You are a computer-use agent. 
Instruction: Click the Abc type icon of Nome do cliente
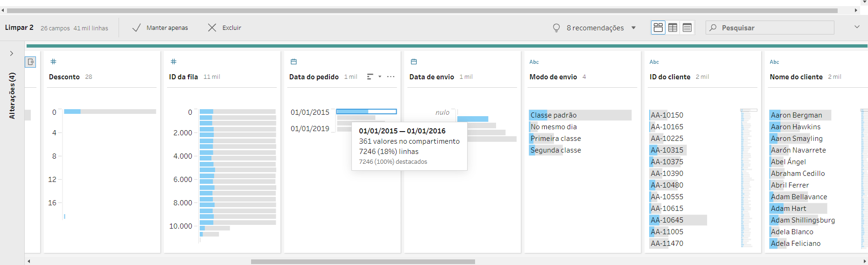point(774,62)
